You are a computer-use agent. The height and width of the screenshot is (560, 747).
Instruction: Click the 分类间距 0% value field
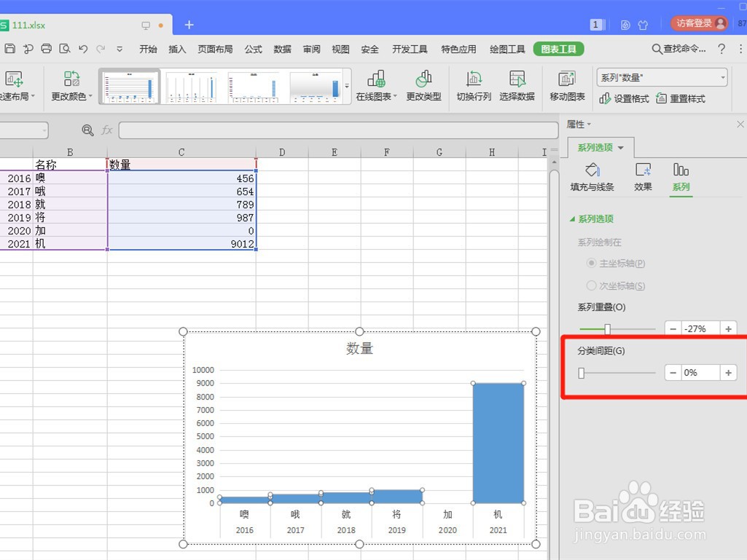pyautogui.click(x=700, y=373)
